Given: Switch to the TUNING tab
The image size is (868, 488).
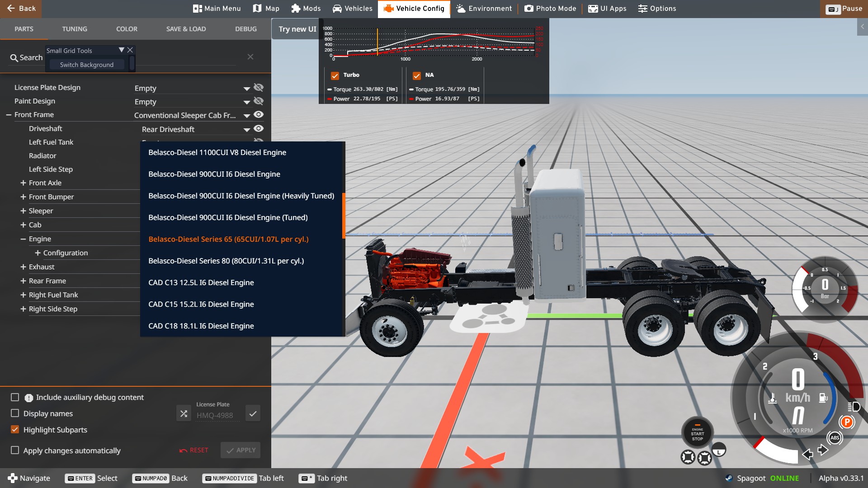Looking at the screenshot, I should click(75, 29).
